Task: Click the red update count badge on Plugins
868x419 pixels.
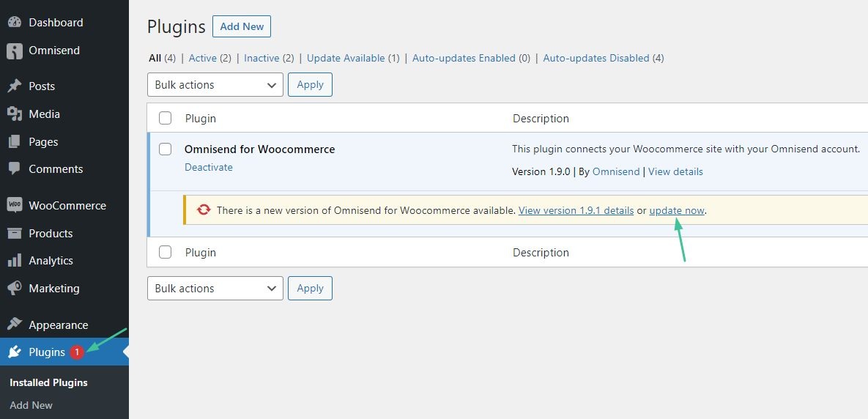Action: [x=77, y=352]
